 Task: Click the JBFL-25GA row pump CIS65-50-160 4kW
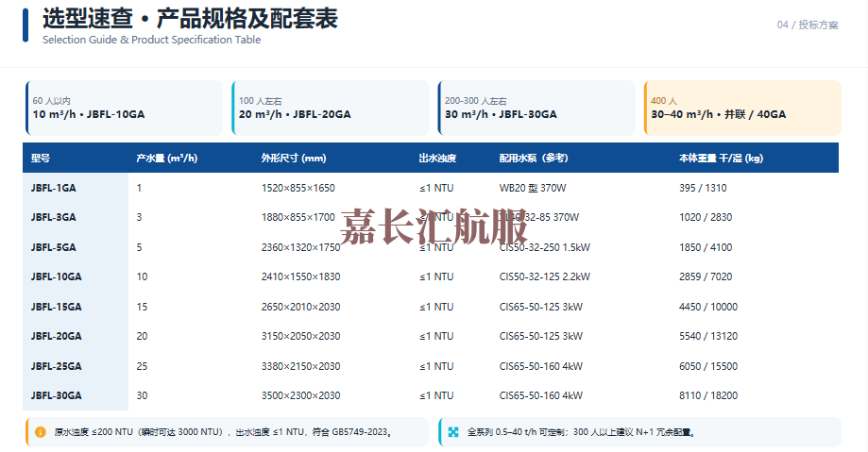541,366
